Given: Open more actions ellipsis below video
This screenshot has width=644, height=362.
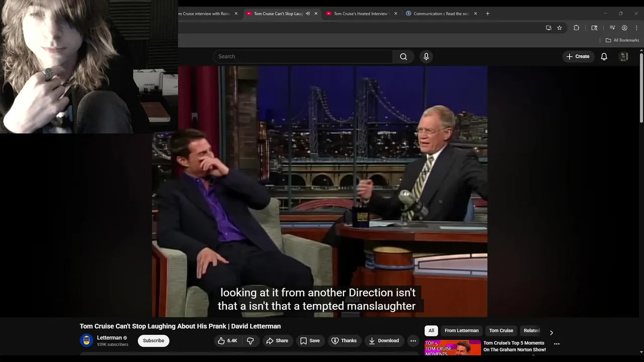Looking at the screenshot, I should (x=413, y=341).
